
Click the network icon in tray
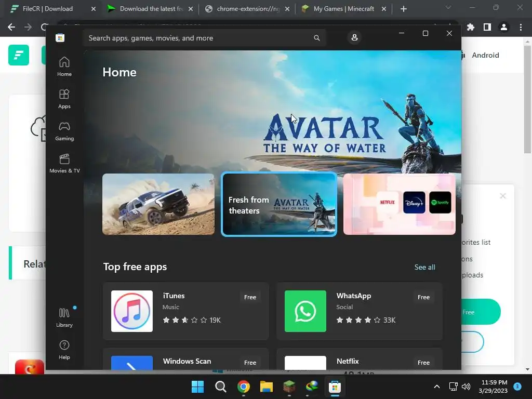(453, 387)
